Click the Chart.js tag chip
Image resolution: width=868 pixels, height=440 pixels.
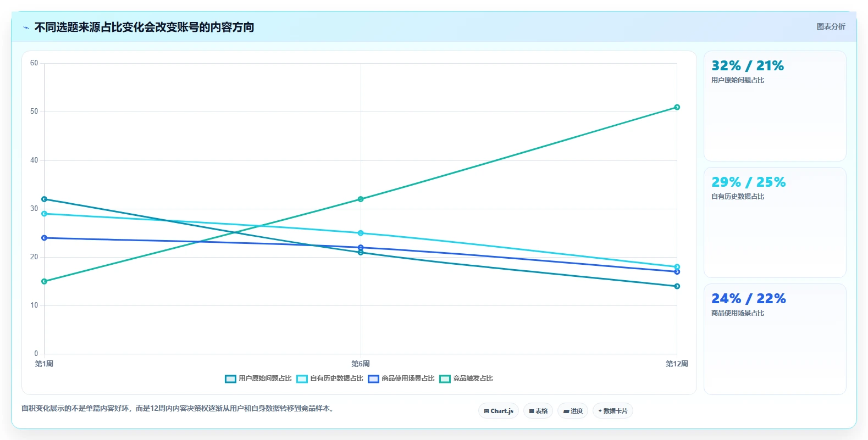coord(499,411)
